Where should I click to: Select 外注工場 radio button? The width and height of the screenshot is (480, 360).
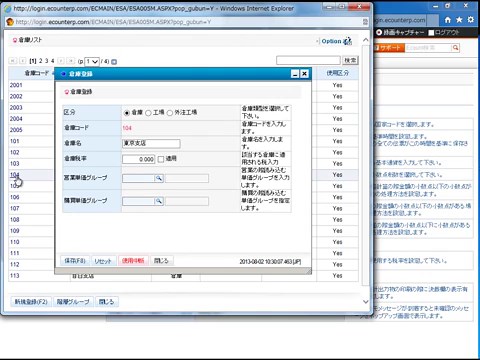[x=170, y=113]
